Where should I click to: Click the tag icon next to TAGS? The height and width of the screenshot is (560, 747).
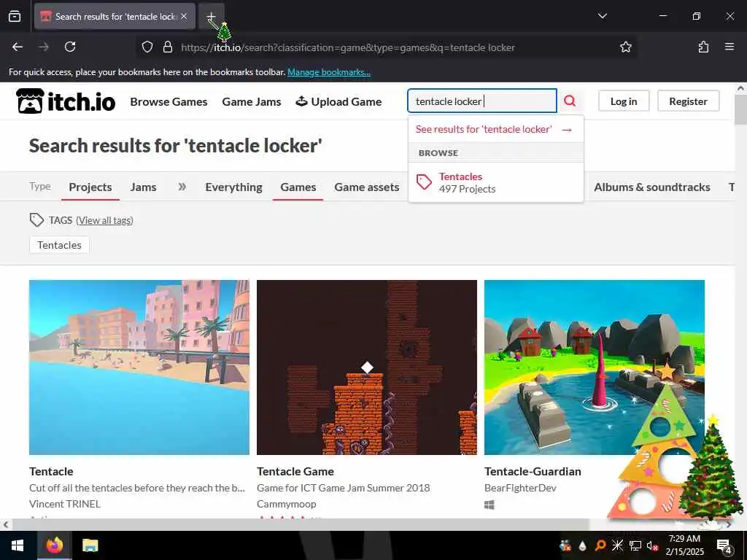pyautogui.click(x=36, y=220)
